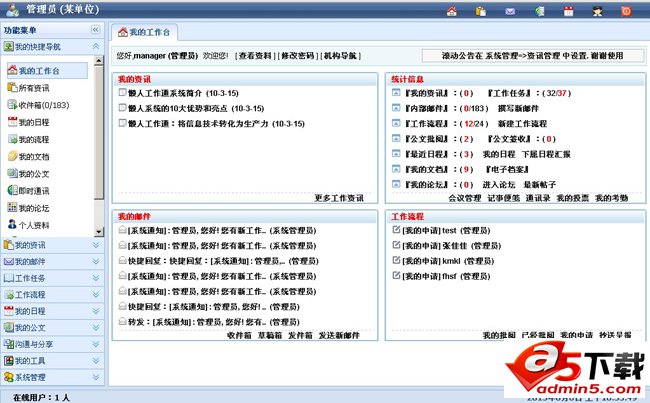The image size is (650, 403).
Task: Click 发件箱 link under mail panel
Action: [x=300, y=335]
